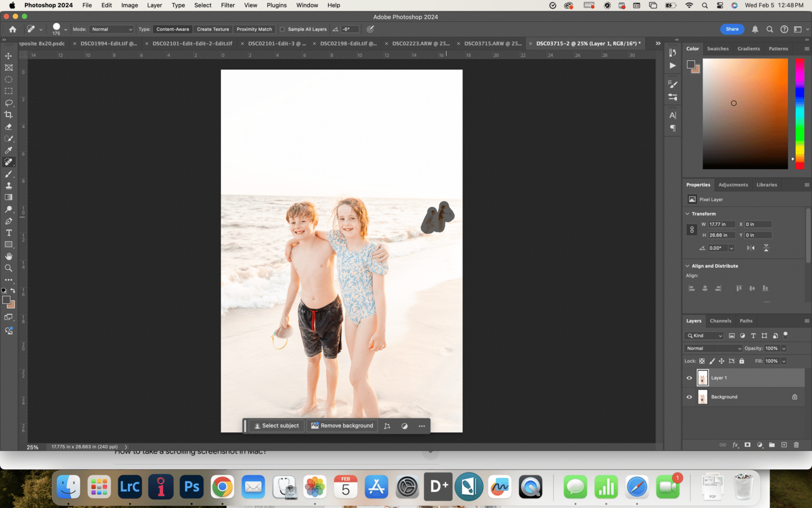Screen dimensions: 812x508
Task: Select the Brush tool
Action: (8, 174)
